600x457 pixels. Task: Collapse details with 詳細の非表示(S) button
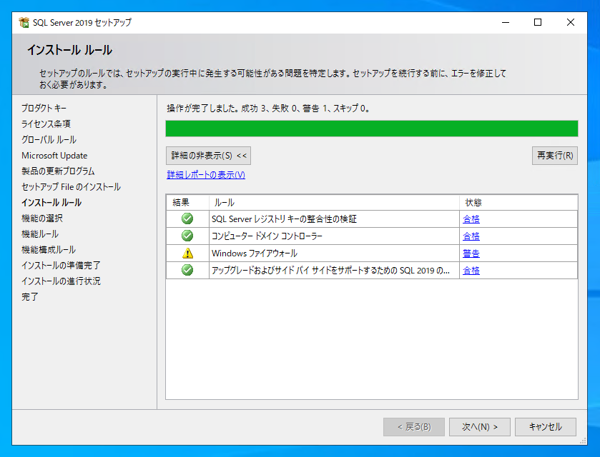click(209, 155)
